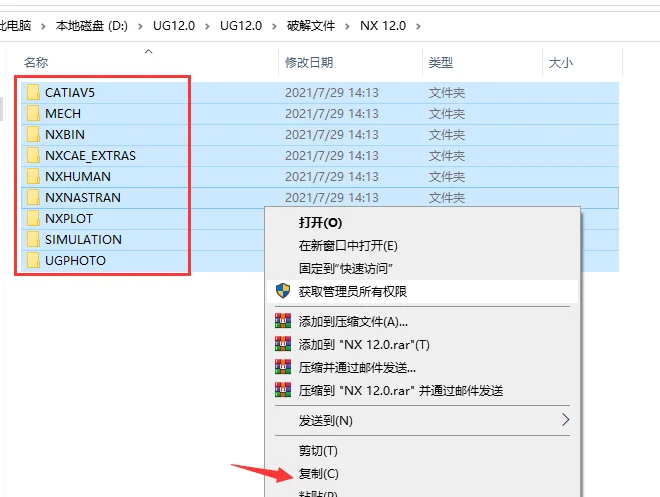This screenshot has height=497, width=660.
Task: Expand the chevron after 破解文件 breadcrumb
Action: pos(347,27)
